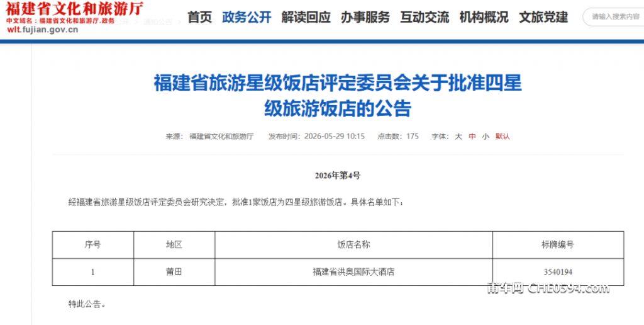Open the 办事服务 menu item

click(x=365, y=17)
